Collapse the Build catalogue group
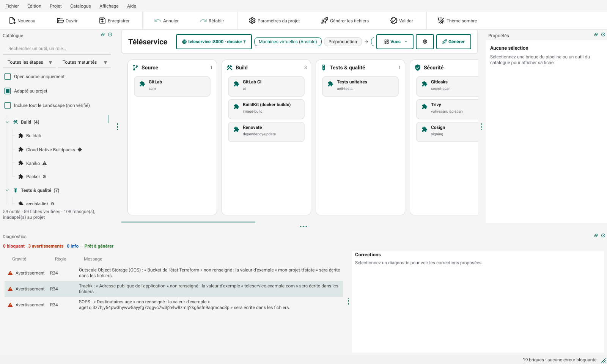The width and height of the screenshot is (607, 364). click(7, 122)
